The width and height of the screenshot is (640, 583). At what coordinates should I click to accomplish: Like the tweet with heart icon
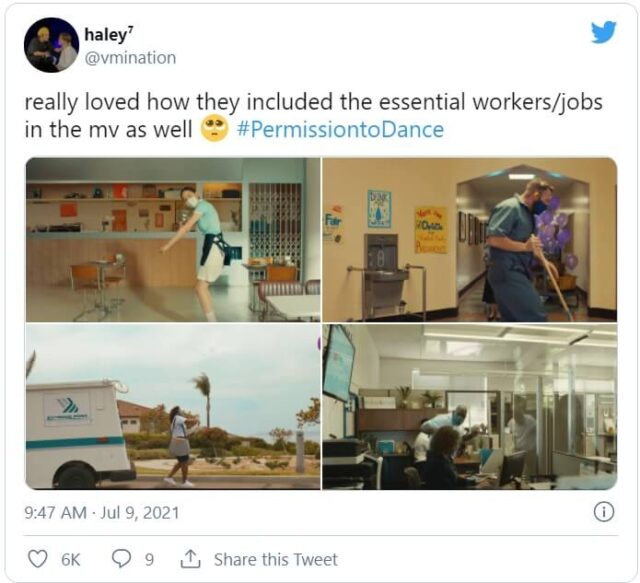point(37,559)
